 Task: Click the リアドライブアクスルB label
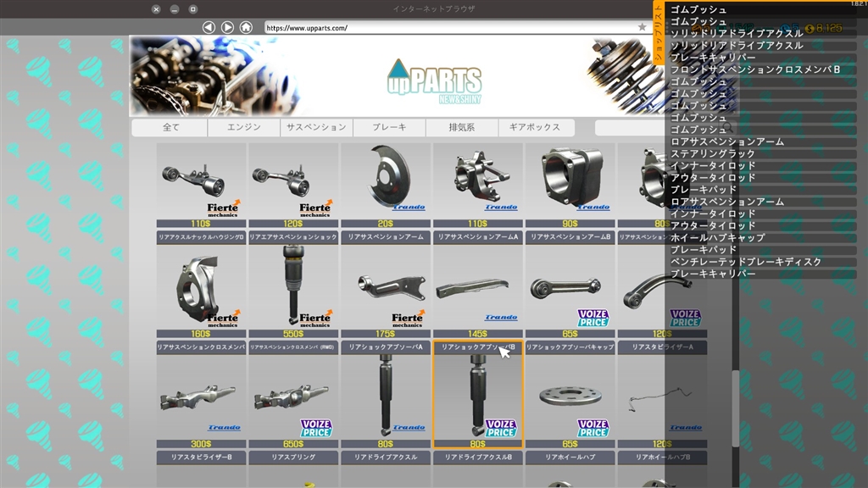[x=478, y=457]
